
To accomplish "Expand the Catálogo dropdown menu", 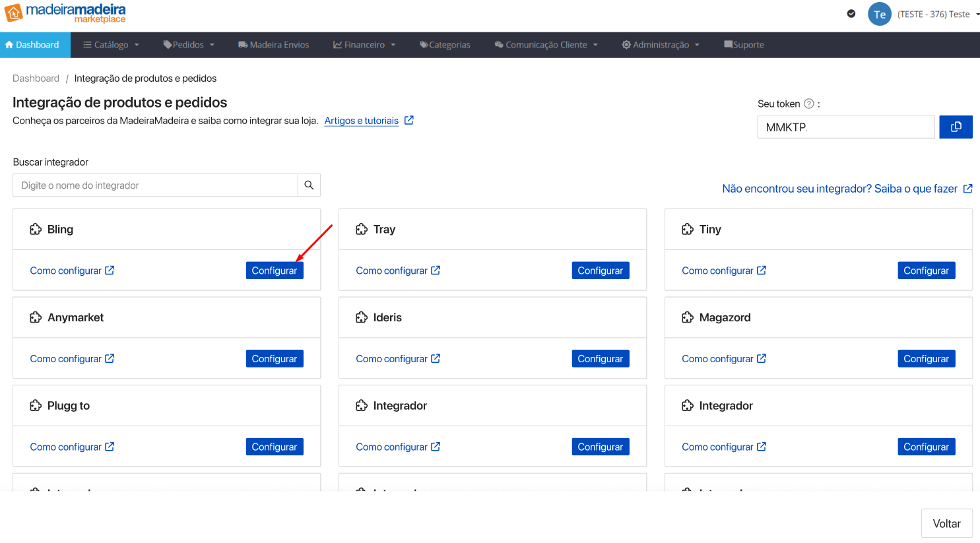I will [x=111, y=45].
